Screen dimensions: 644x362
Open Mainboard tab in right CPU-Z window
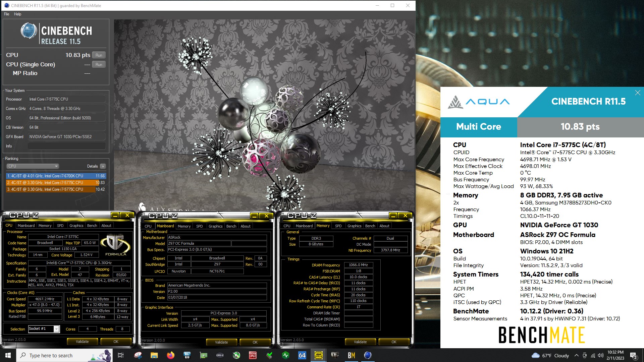point(304,226)
